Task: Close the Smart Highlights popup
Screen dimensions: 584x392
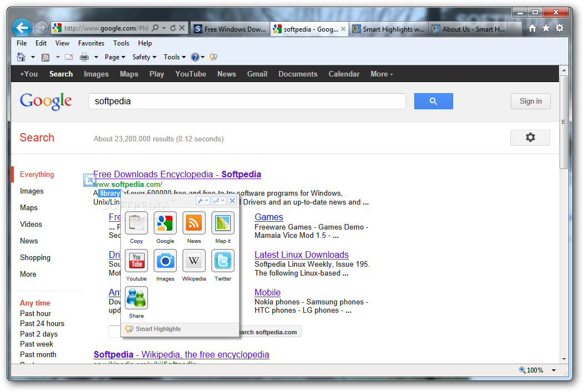Action: pos(232,201)
